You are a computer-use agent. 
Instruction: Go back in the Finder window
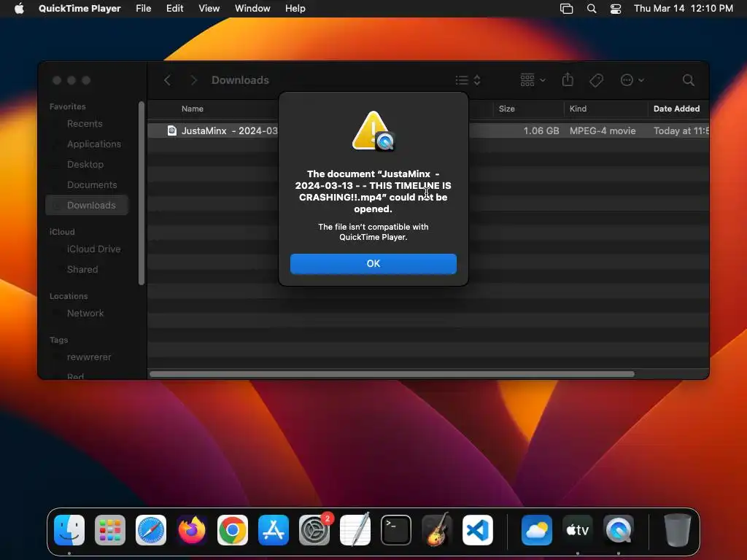tap(167, 80)
